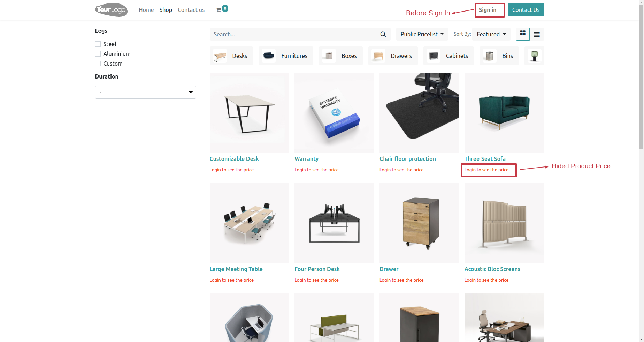Click the desk with green divider image
Viewport: 644px width, 342px height.
[x=334, y=318]
